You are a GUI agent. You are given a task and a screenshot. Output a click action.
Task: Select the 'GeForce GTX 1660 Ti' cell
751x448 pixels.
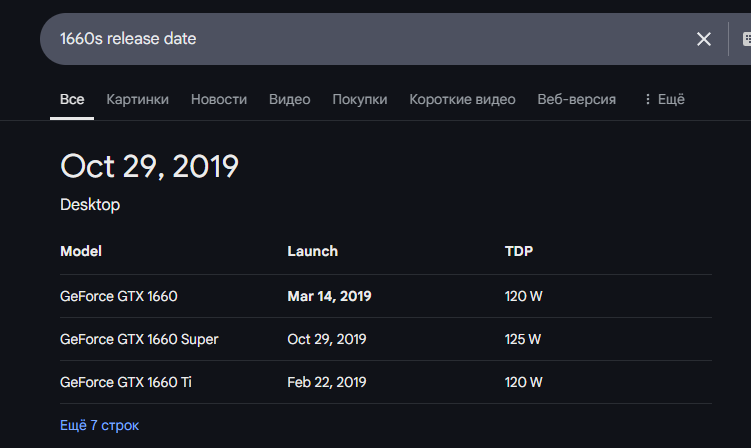pos(125,382)
